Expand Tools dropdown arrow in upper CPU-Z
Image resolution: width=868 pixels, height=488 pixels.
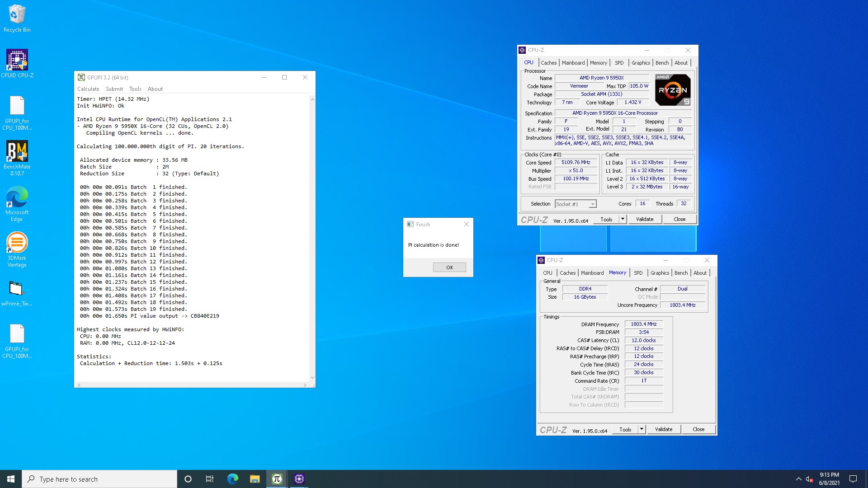(623, 220)
